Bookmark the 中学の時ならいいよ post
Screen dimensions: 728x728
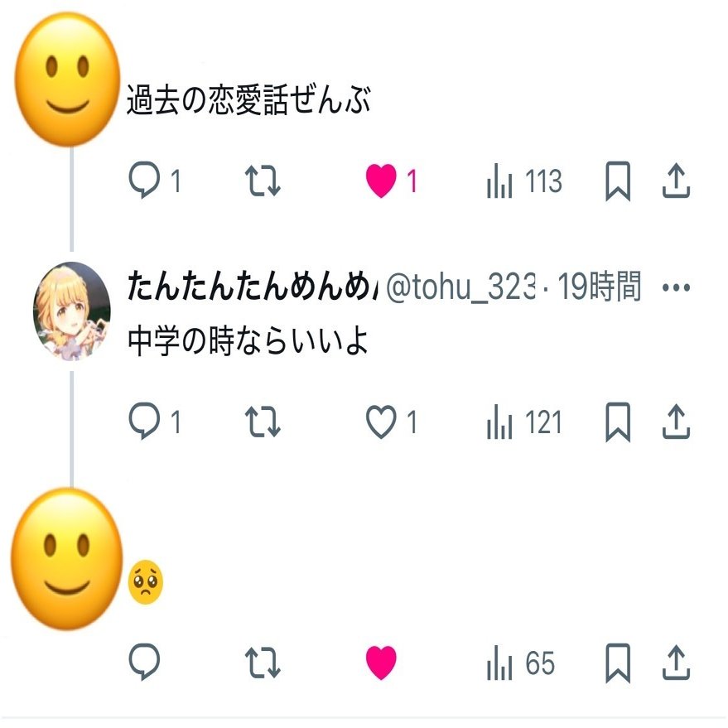618,422
